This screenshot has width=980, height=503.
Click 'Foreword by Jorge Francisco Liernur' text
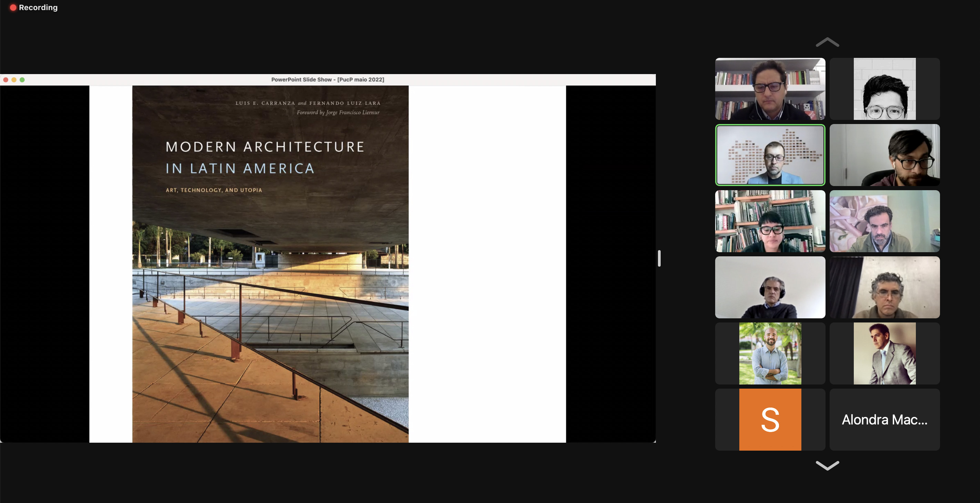338,113
